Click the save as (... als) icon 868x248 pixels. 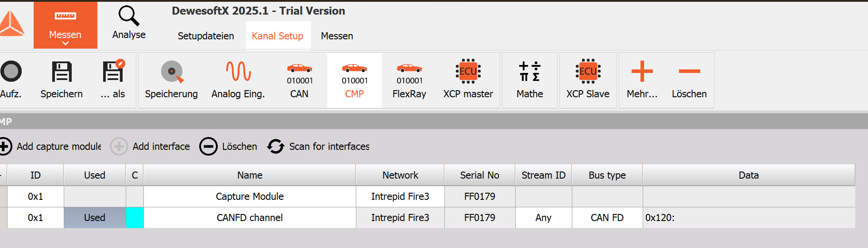coord(113,72)
